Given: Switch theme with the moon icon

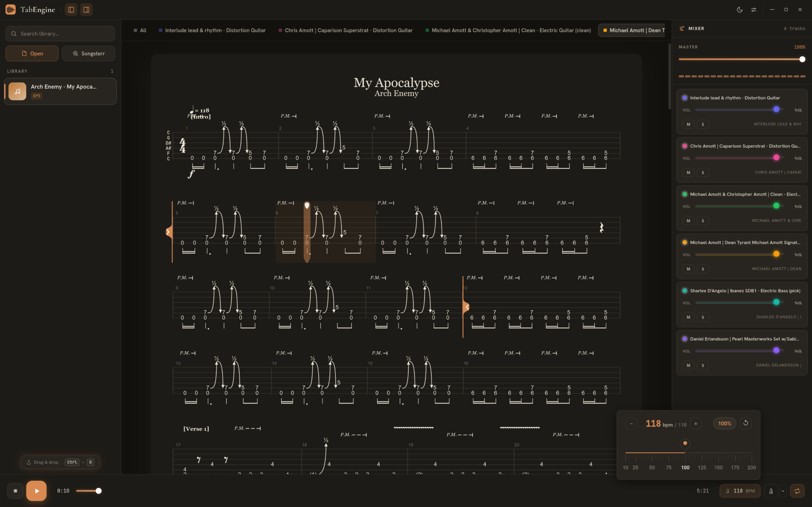Looking at the screenshot, I should pos(739,10).
